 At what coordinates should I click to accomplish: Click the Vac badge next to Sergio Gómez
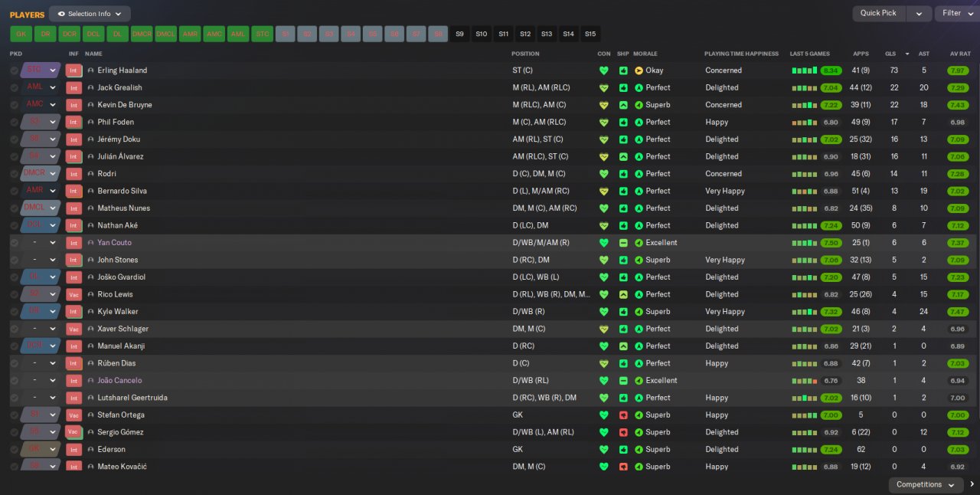coord(73,432)
